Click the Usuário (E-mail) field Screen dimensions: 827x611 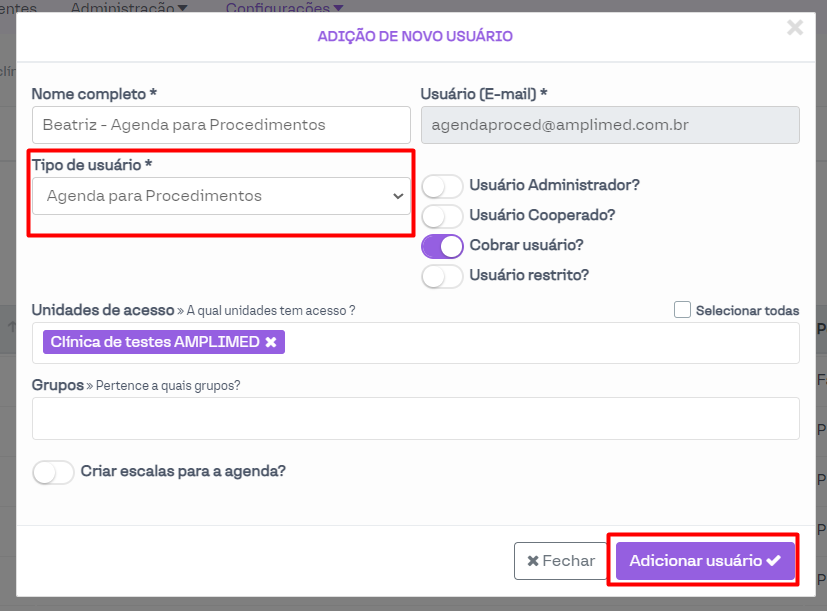(610, 125)
